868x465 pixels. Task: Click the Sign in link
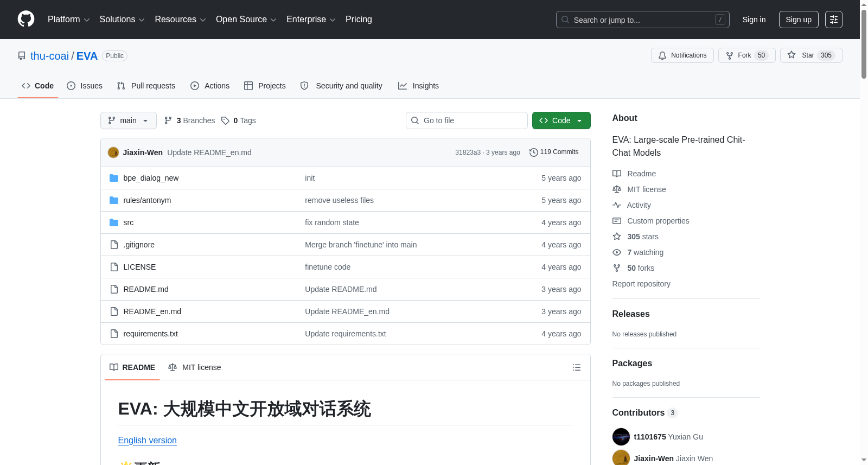coord(754,20)
